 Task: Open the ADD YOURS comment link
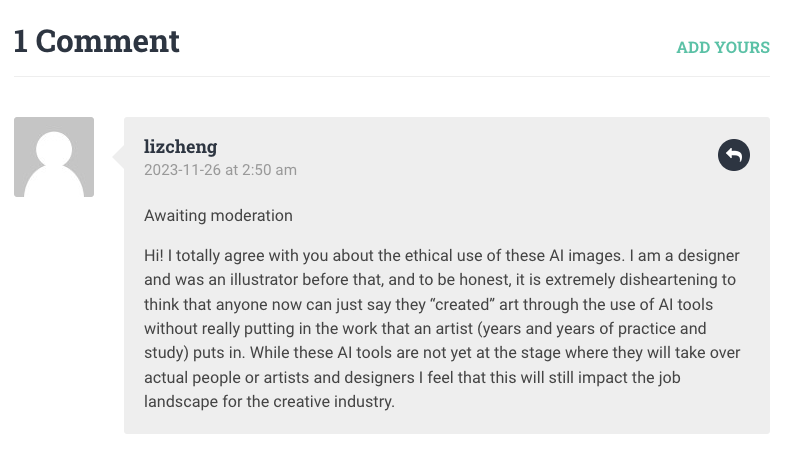723,47
